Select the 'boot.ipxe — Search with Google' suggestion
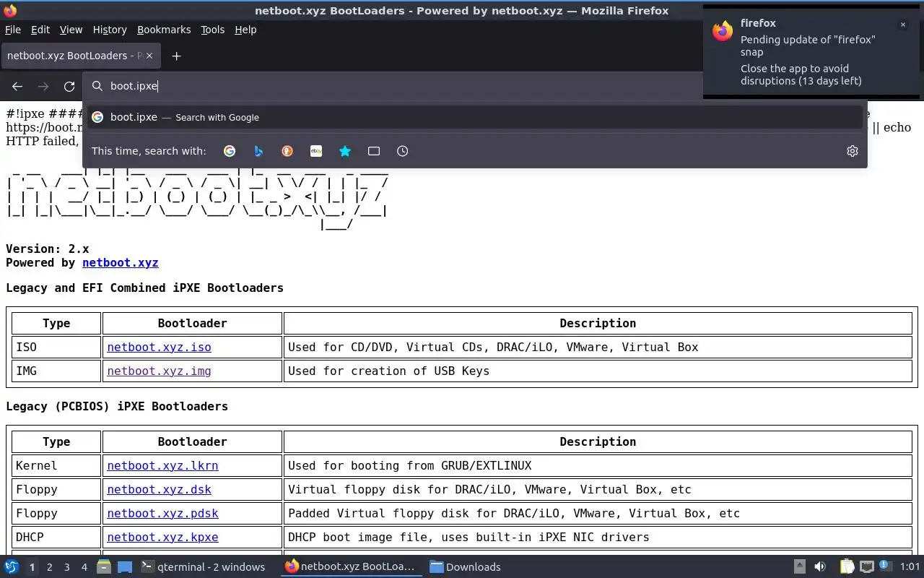 (x=475, y=117)
